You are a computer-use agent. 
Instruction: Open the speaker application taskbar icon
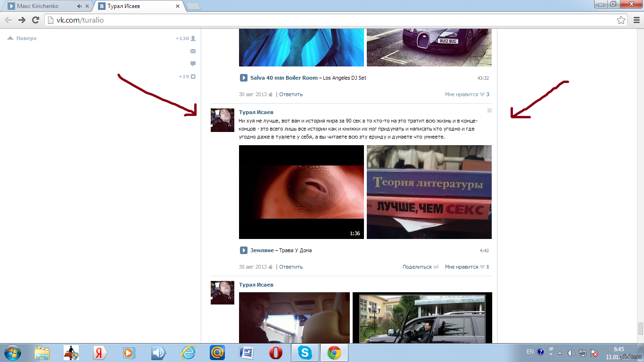coord(159,353)
